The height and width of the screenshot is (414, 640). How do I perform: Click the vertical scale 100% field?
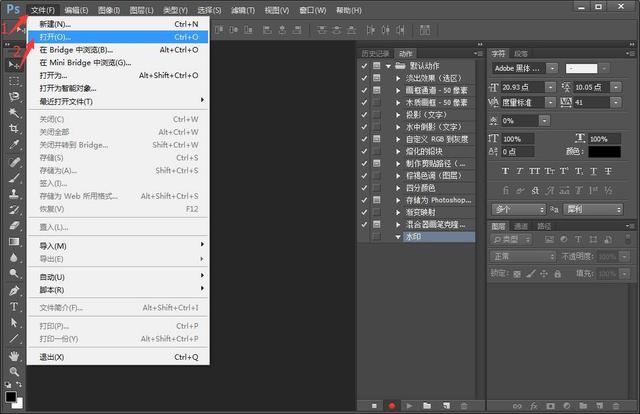(518, 139)
